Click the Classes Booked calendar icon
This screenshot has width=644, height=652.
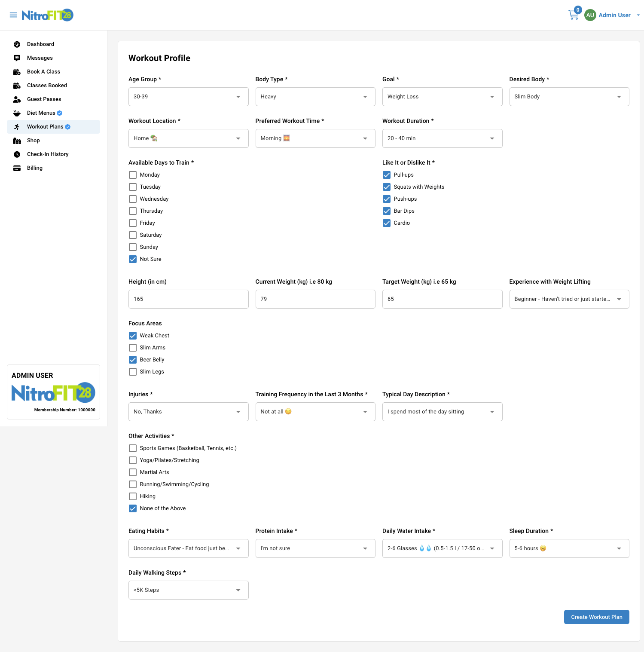point(16,85)
